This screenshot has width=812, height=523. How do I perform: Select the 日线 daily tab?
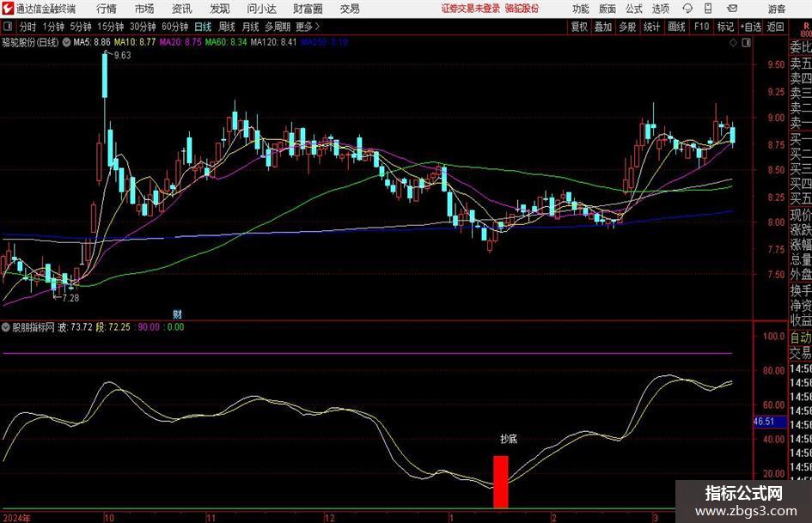[x=203, y=27]
